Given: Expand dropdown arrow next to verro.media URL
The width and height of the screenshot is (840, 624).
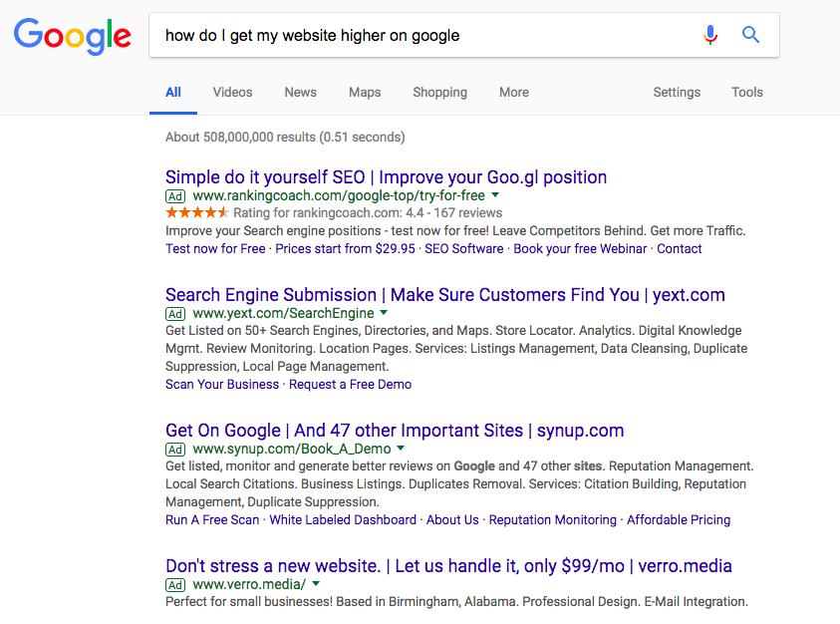Looking at the screenshot, I should 316,584.
